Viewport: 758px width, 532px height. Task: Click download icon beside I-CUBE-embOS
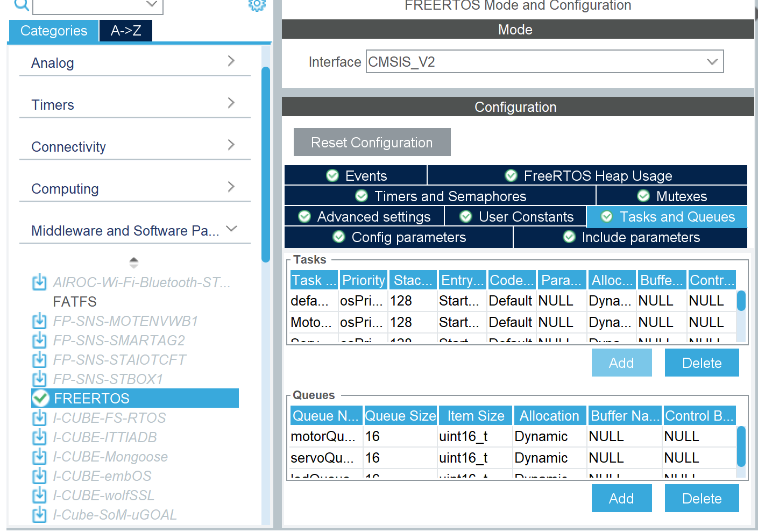(x=39, y=476)
